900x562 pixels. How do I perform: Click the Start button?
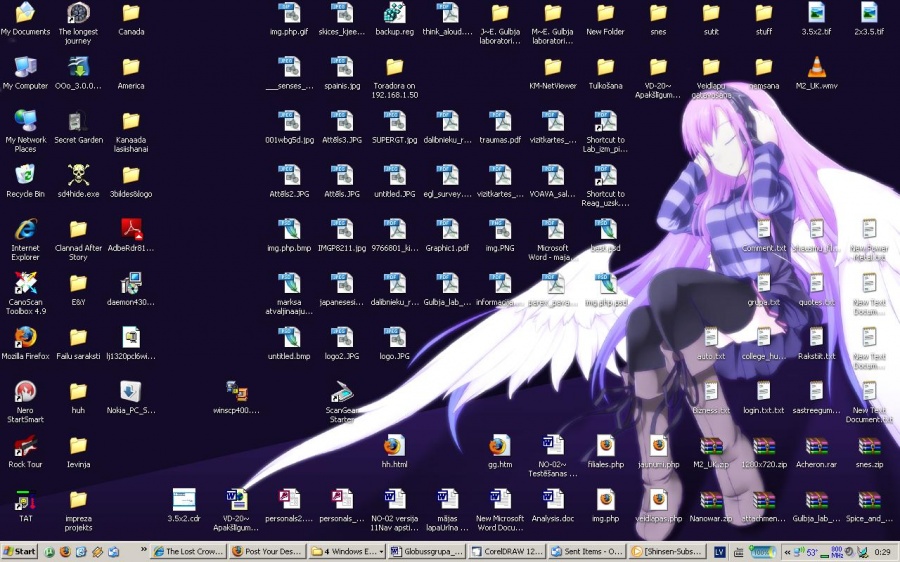point(20,552)
